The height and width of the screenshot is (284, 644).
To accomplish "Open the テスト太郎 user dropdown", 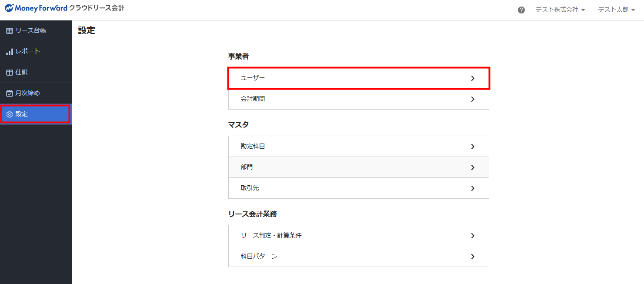I will click(x=616, y=10).
